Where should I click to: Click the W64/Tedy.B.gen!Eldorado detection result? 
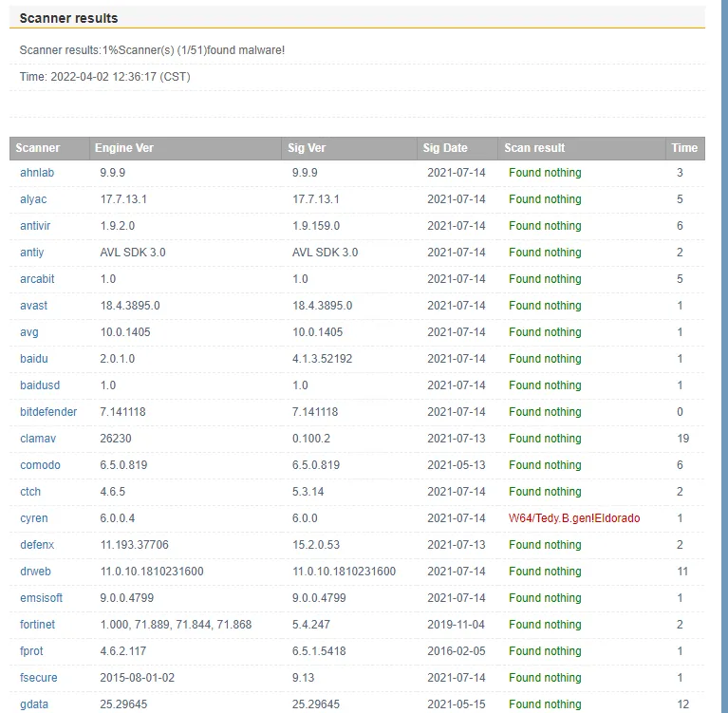(574, 518)
